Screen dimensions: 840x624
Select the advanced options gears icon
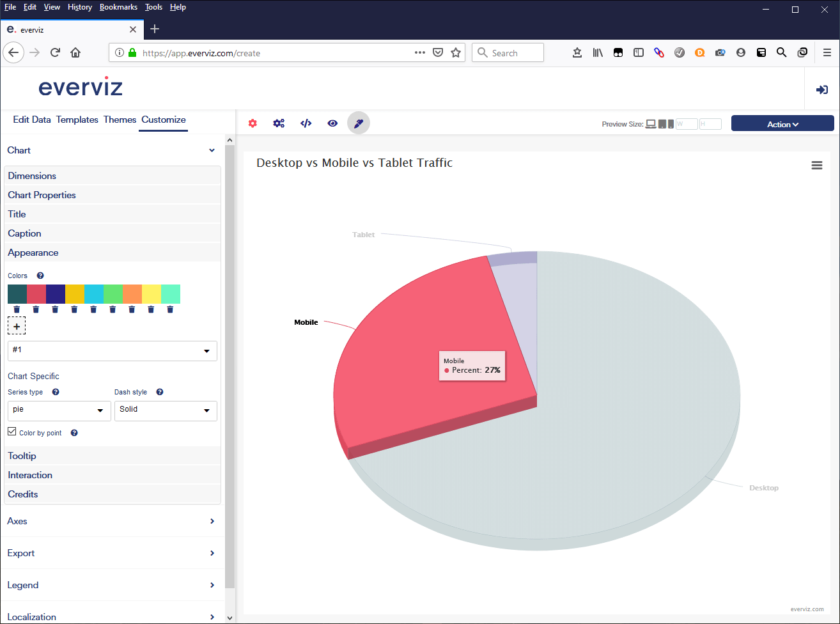[279, 123]
